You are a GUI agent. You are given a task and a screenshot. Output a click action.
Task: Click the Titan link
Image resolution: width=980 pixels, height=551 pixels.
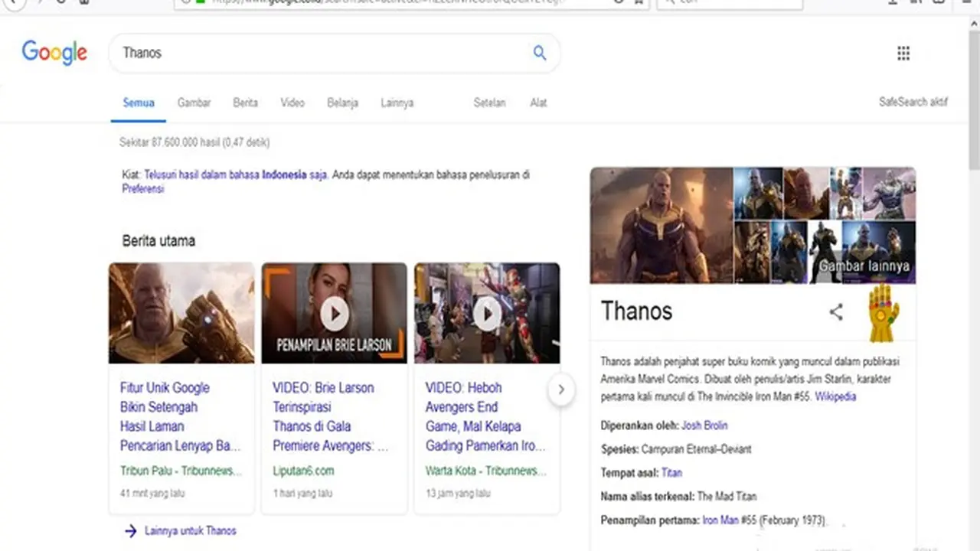[671, 473]
